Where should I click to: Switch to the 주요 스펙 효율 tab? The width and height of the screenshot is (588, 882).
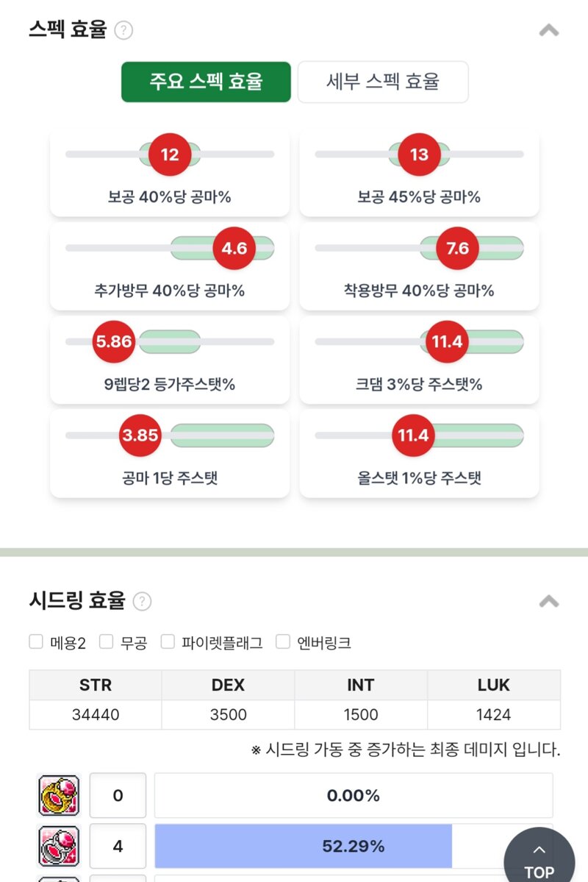tap(207, 82)
